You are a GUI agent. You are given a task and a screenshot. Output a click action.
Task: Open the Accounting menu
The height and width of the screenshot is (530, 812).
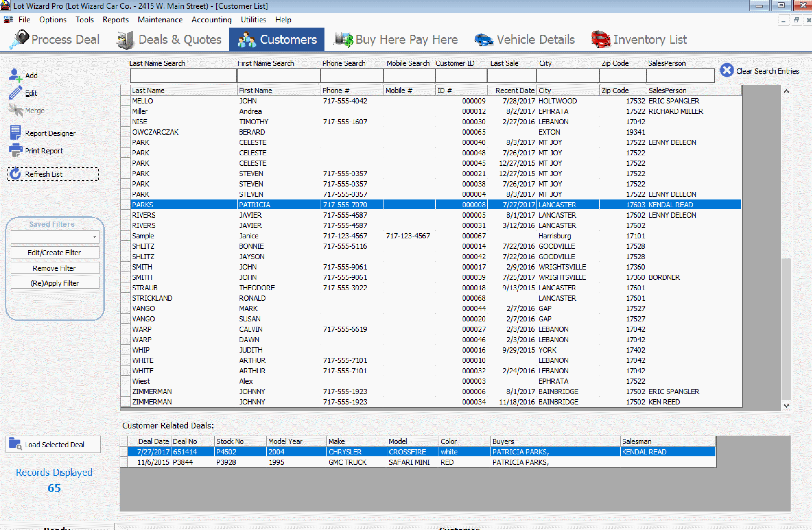[x=211, y=20]
